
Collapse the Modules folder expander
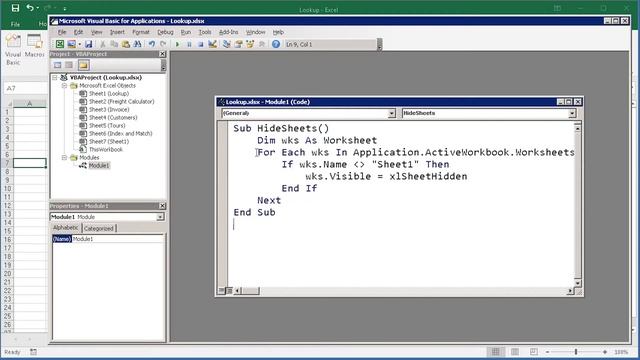coord(64,157)
